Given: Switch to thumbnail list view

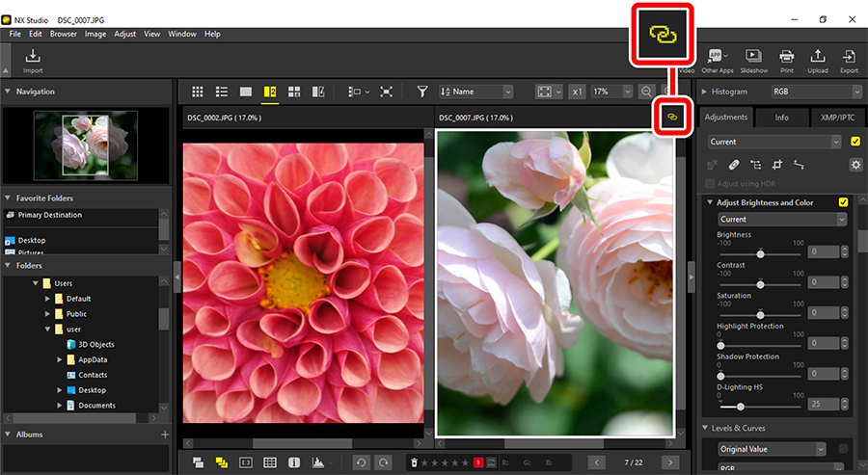Looking at the screenshot, I should tap(222, 92).
